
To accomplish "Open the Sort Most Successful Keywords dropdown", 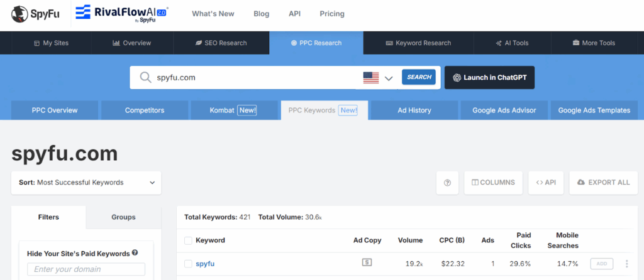I will click(x=86, y=183).
